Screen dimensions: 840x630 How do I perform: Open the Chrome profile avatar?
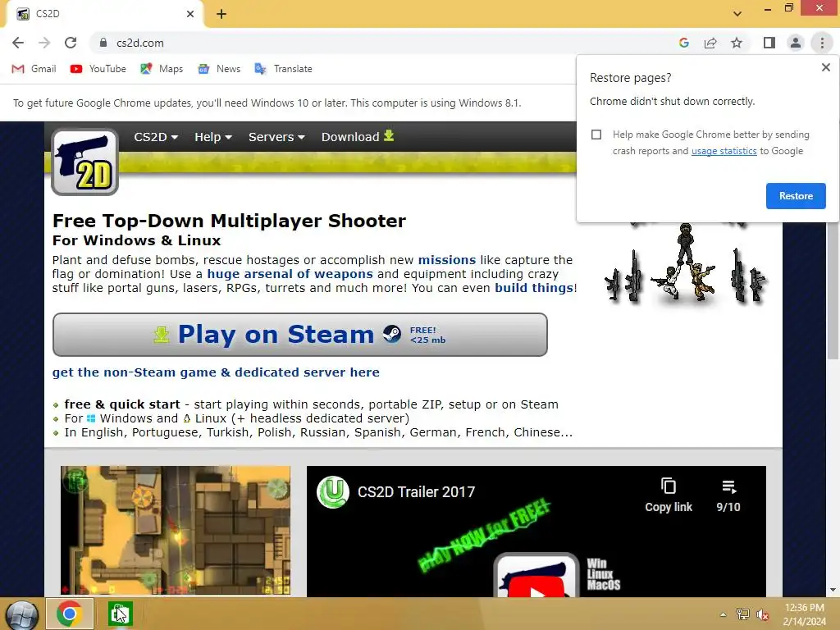(796, 43)
